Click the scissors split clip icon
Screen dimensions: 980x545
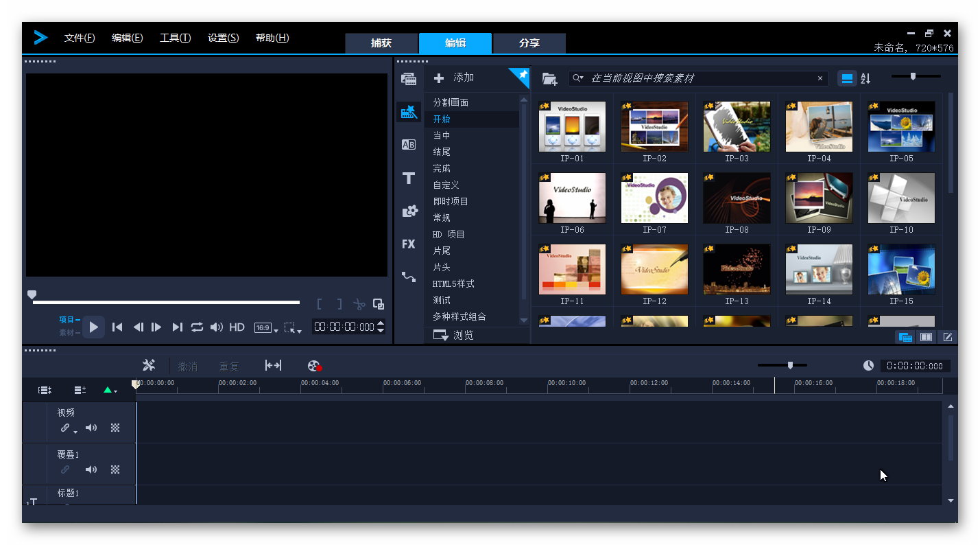coord(359,304)
